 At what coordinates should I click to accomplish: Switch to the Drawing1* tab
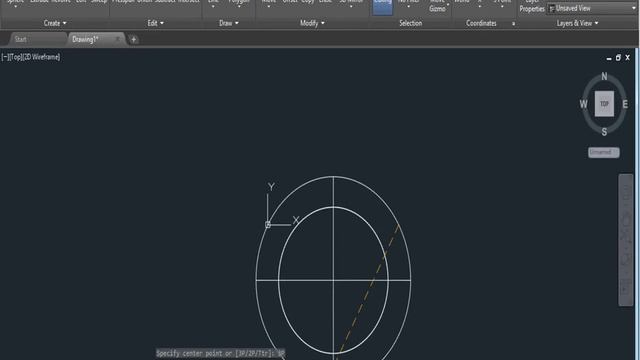pos(85,40)
